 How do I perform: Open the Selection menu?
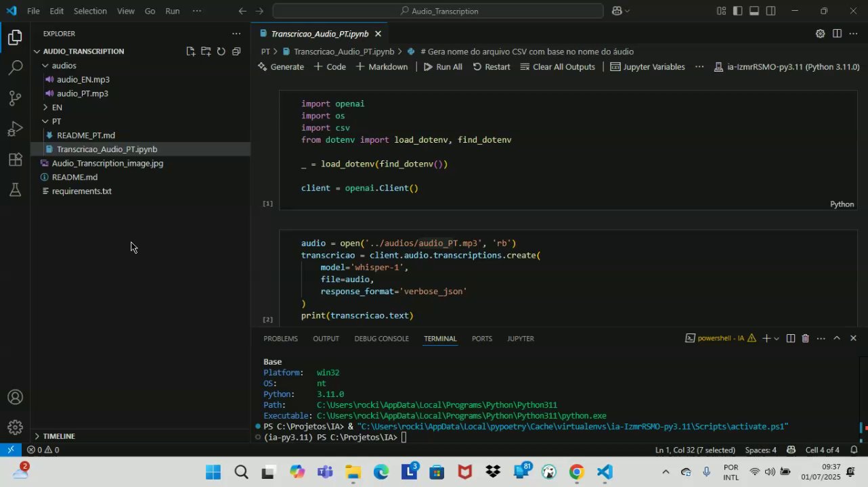pos(90,11)
